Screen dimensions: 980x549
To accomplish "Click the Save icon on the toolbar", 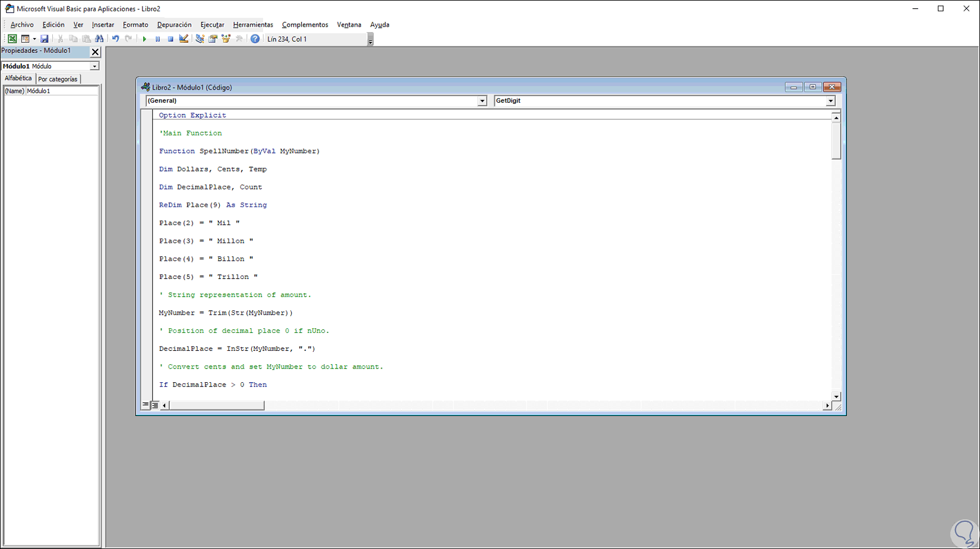I will 45,39.
